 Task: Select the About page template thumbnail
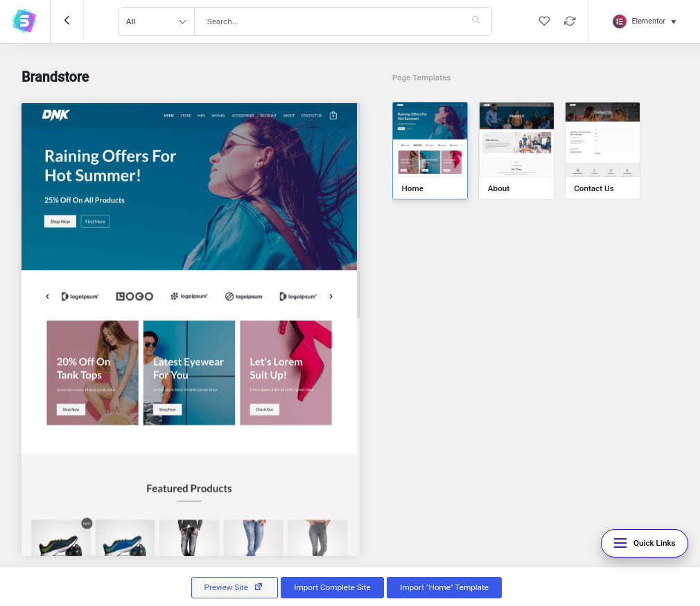[x=516, y=150]
